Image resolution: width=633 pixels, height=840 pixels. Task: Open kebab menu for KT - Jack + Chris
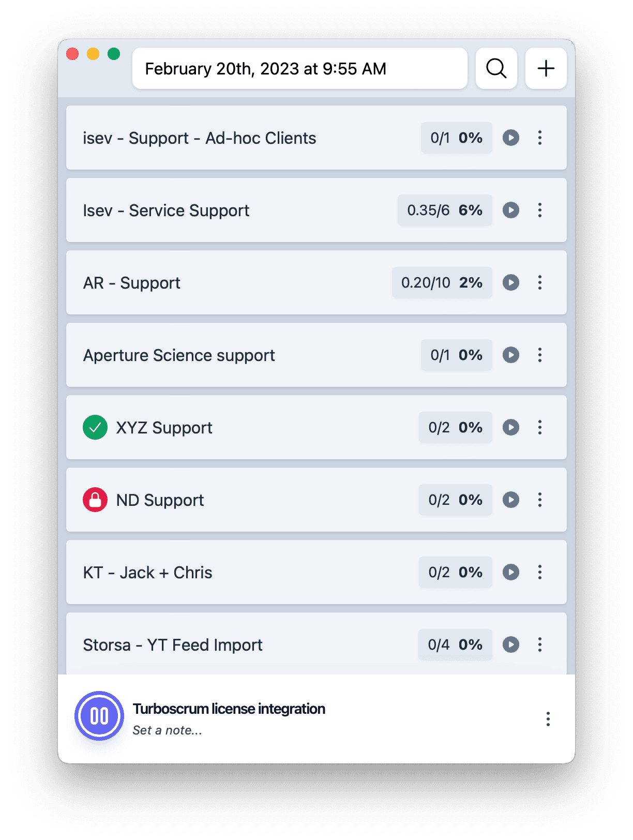[x=540, y=572]
